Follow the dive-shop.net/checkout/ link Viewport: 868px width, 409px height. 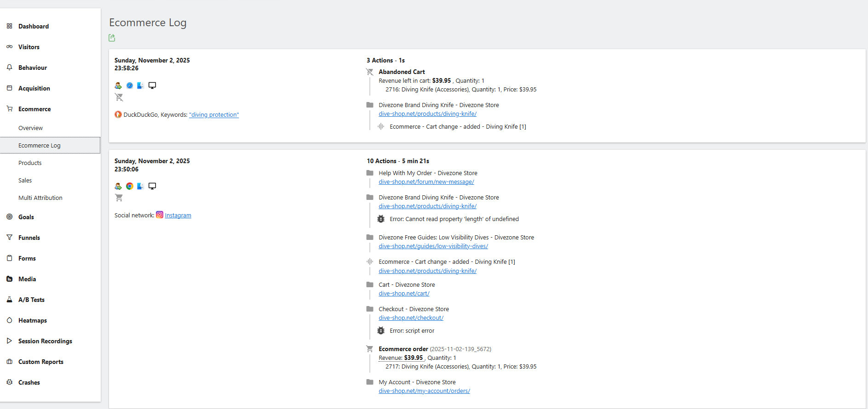point(411,318)
